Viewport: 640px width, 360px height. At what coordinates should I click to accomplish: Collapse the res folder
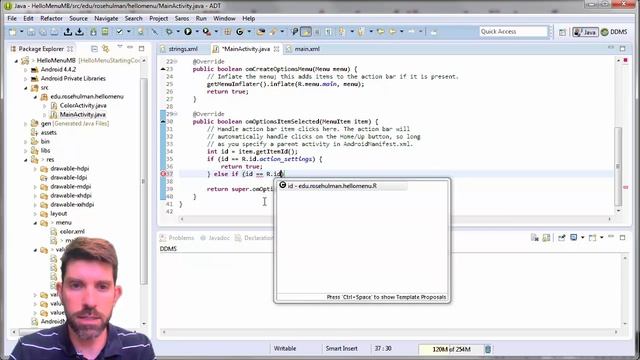tap(26, 160)
